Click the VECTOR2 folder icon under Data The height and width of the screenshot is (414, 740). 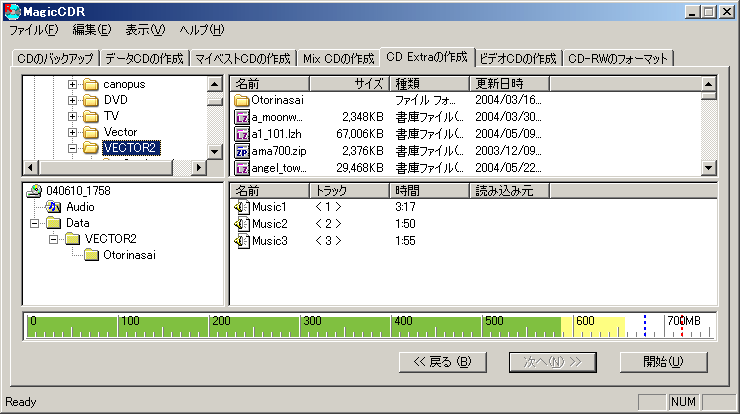pos(73,239)
